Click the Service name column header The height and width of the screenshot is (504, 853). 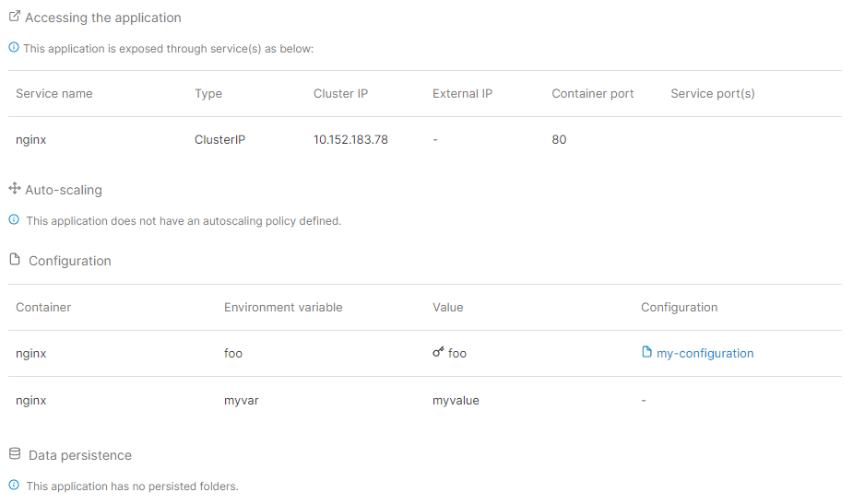(x=53, y=93)
